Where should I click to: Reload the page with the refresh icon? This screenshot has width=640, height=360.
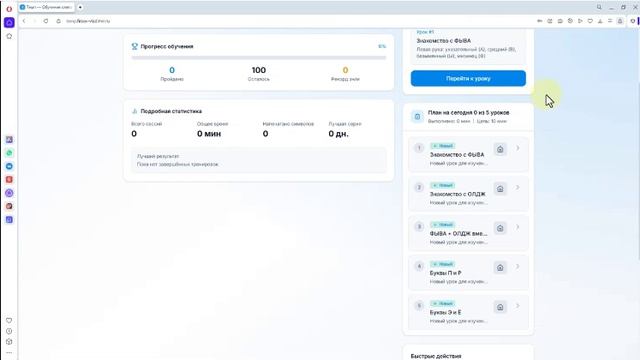coord(46,21)
